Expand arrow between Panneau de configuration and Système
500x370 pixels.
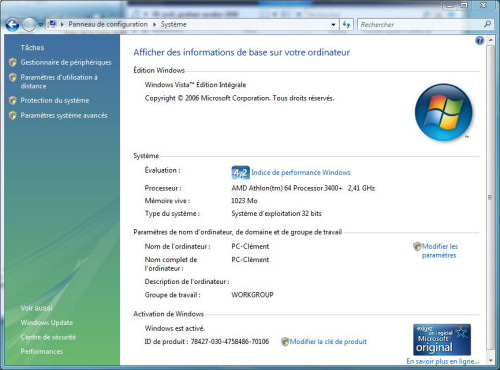point(154,24)
